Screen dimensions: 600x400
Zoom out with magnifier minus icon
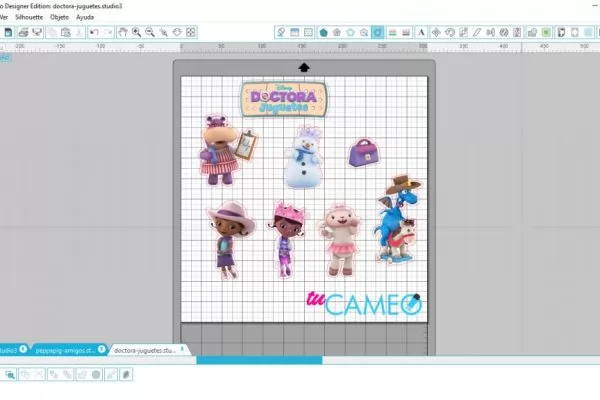tap(150, 33)
